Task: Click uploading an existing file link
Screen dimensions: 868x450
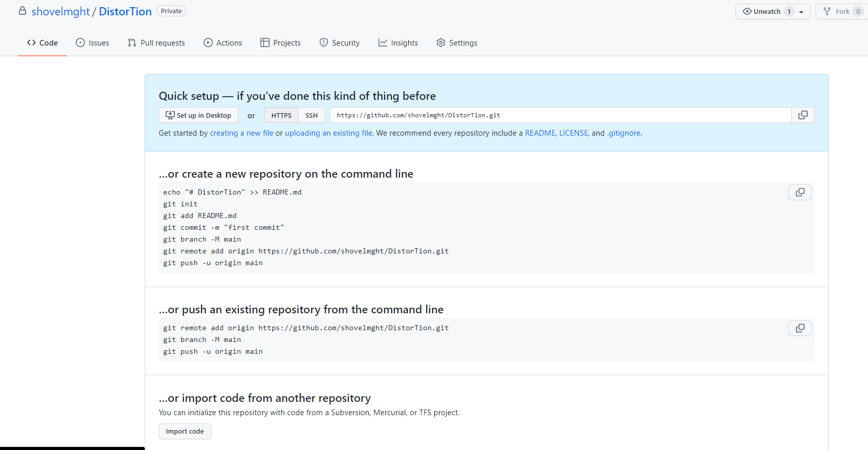Action: pos(328,133)
